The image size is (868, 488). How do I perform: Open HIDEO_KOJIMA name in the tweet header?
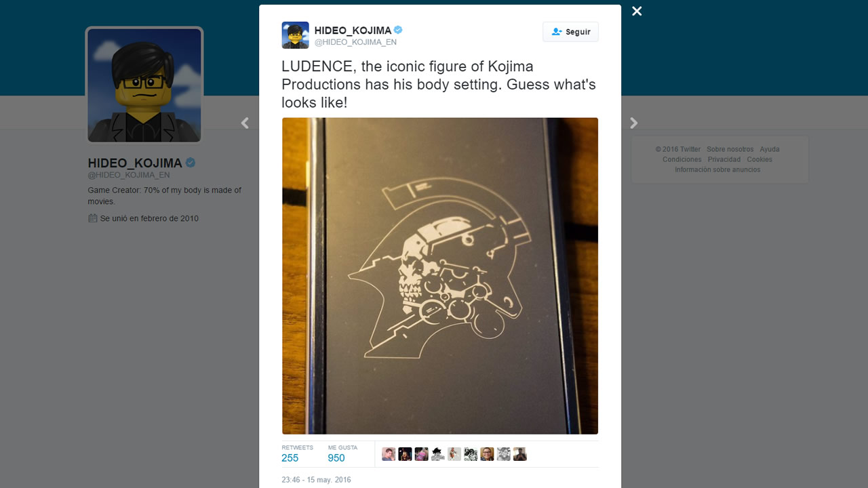coord(353,30)
